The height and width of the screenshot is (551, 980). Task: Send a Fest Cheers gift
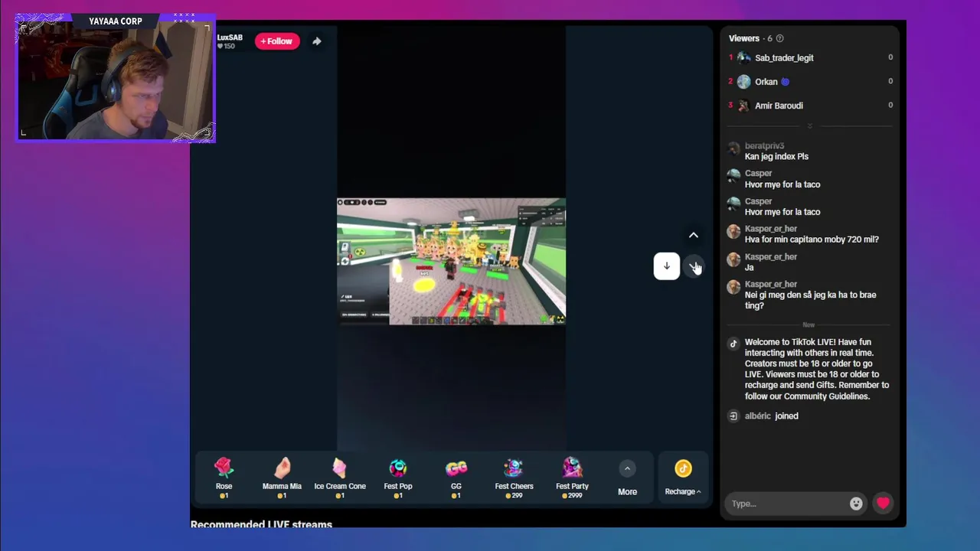coord(514,478)
